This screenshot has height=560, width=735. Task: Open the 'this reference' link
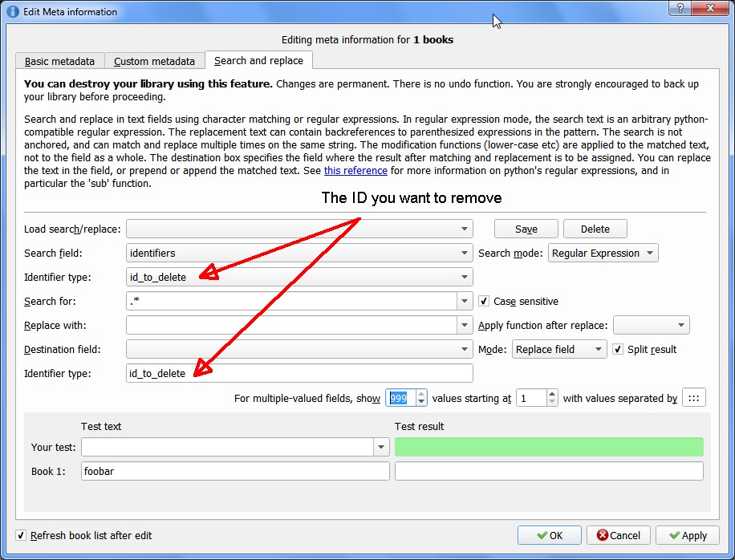pyautogui.click(x=355, y=171)
